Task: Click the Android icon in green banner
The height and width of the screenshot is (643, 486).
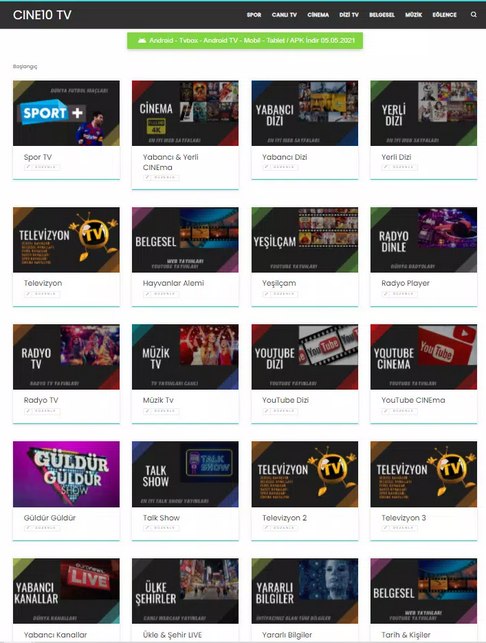Action: (x=142, y=41)
